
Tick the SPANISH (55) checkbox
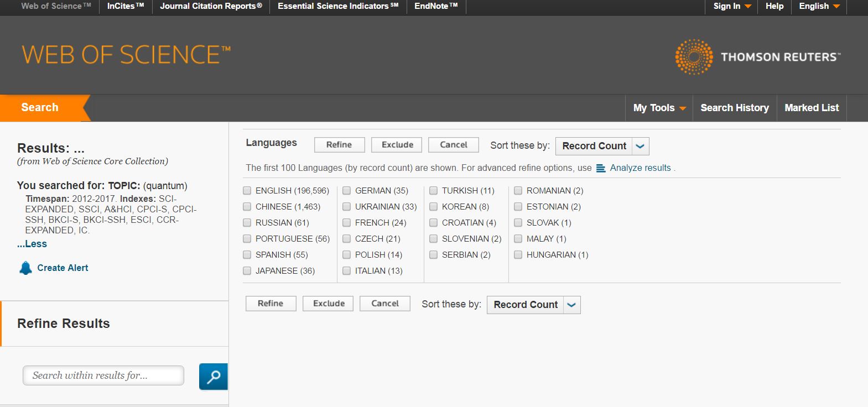pyautogui.click(x=247, y=255)
